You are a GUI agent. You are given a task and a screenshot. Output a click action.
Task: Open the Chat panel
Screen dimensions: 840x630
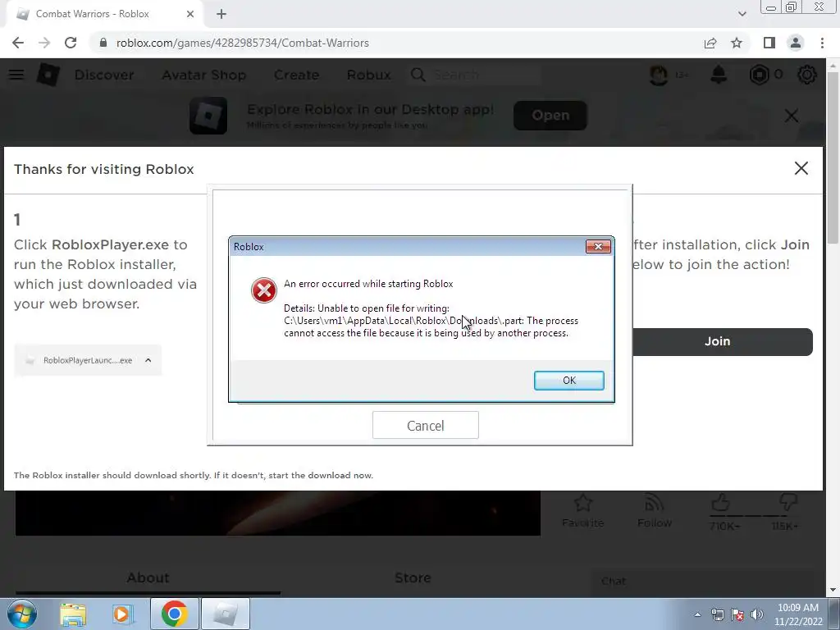tap(702, 582)
